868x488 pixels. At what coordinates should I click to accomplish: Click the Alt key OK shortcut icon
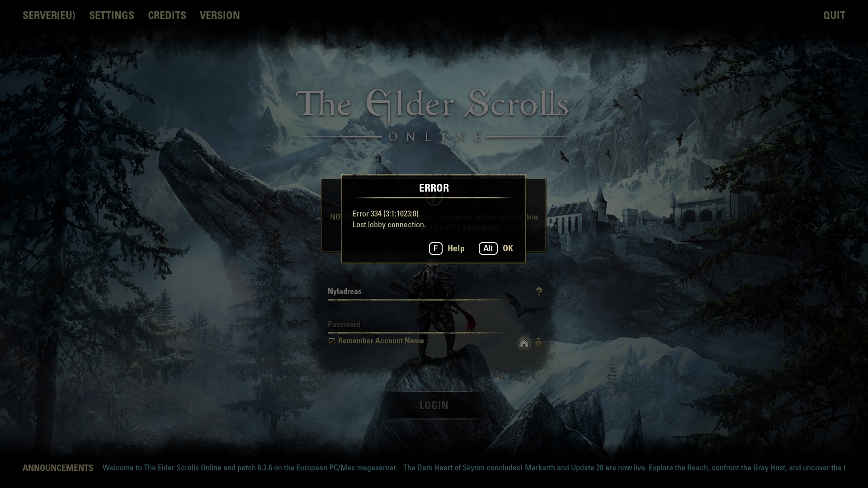pos(488,249)
